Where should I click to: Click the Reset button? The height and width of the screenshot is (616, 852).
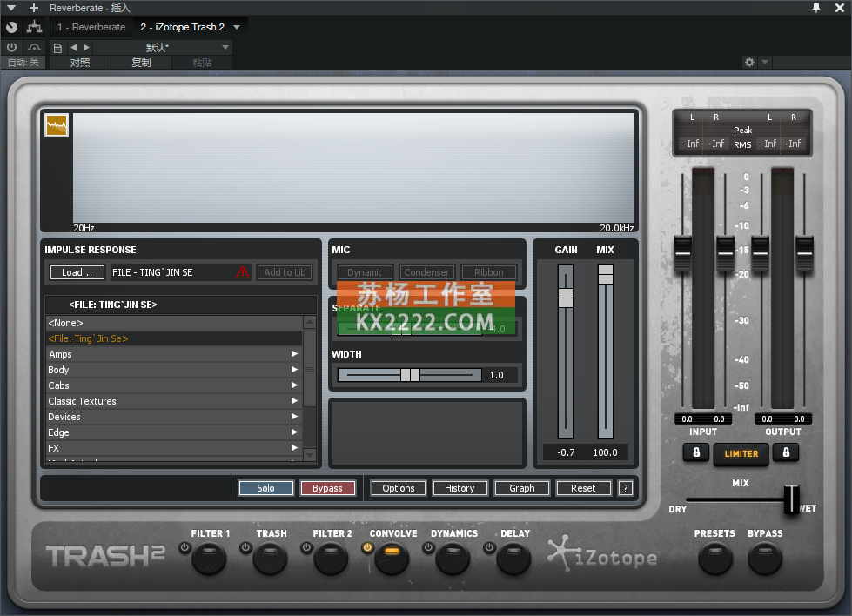coord(583,488)
